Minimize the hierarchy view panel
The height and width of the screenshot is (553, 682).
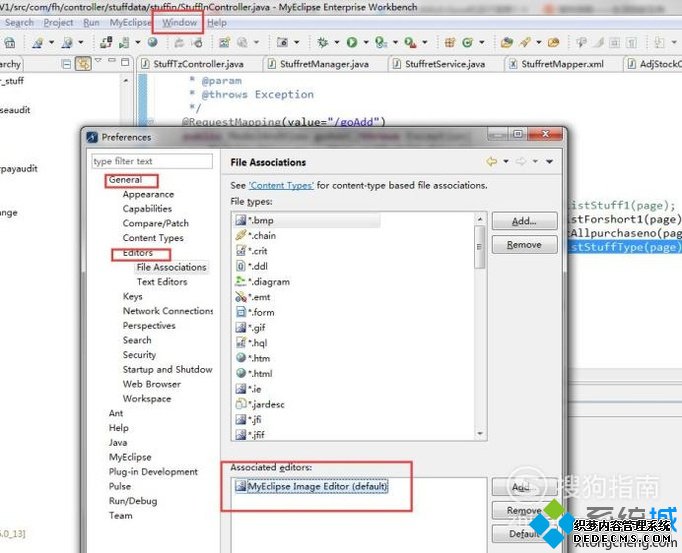coord(112,60)
